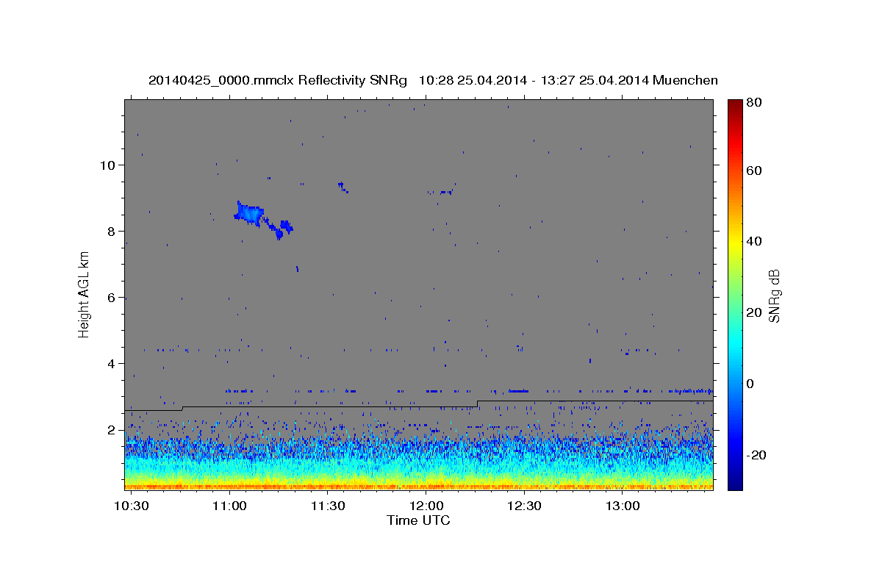Click the orange ground-level reflectivity band
882x588 pixels.
(x=419, y=486)
